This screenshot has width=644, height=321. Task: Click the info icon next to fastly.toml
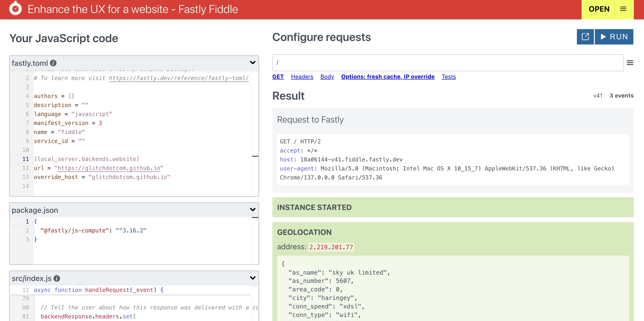tap(53, 63)
